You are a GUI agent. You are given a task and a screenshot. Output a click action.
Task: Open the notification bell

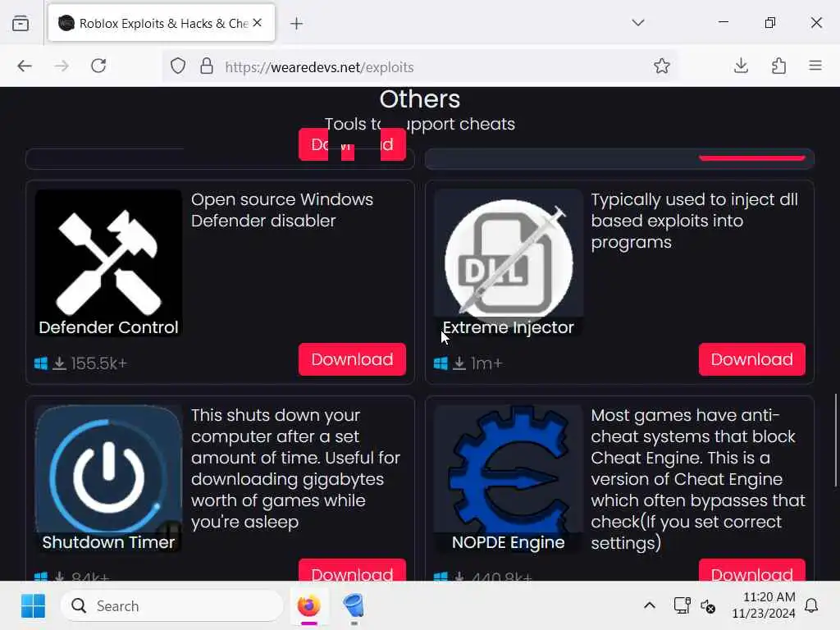click(x=811, y=606)
